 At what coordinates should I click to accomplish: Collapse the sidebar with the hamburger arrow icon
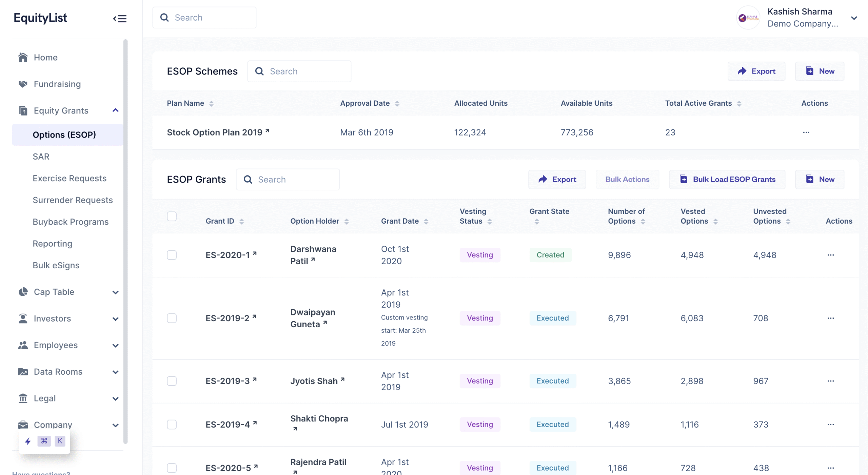tap(120, 18)
